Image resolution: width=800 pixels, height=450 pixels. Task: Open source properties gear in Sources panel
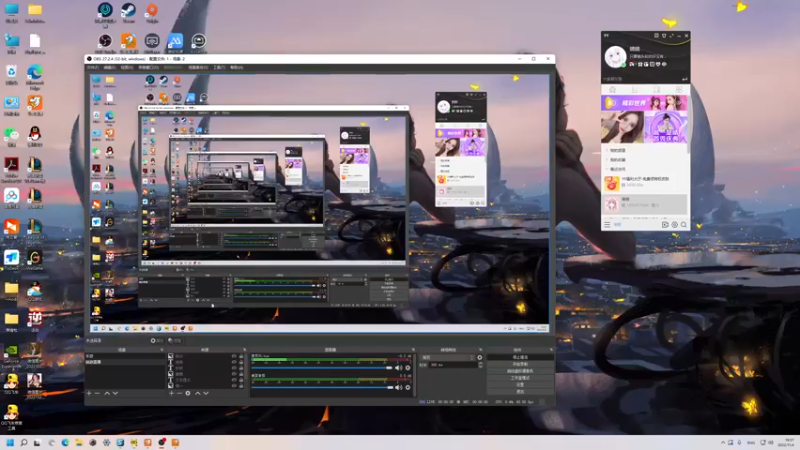188,393
